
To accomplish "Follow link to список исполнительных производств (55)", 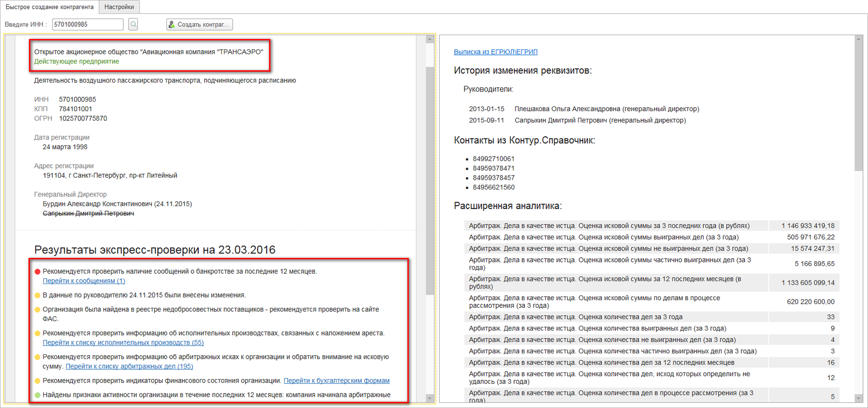I will coord(123,342).
